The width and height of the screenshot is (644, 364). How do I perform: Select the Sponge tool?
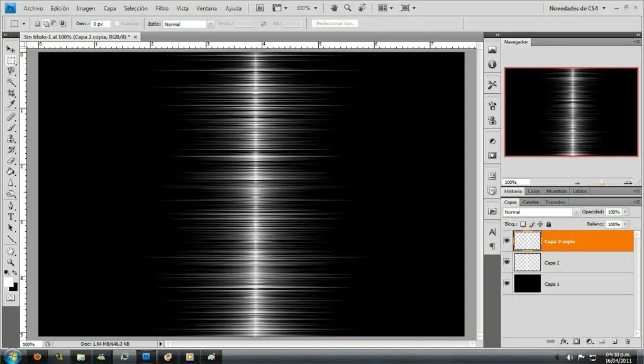pos(11,193)
